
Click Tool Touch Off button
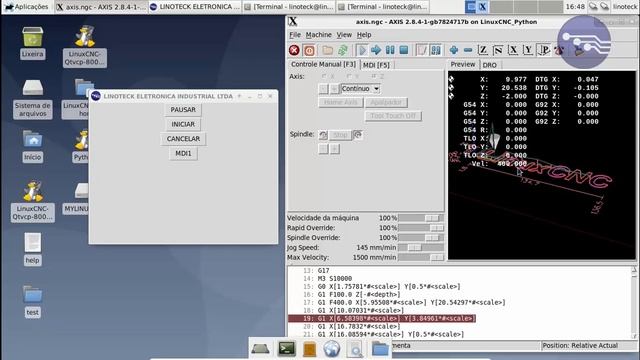tap(393, 116)
